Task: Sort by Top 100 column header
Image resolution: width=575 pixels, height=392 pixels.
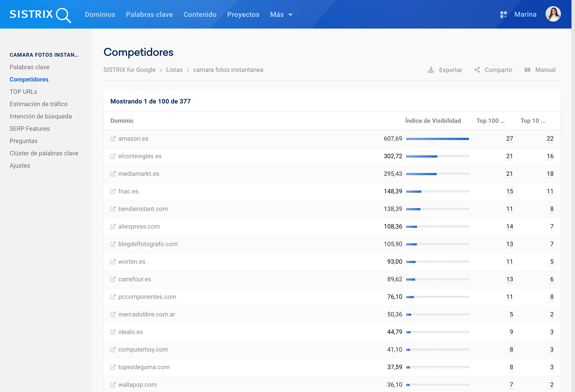Action: (490, 121)
